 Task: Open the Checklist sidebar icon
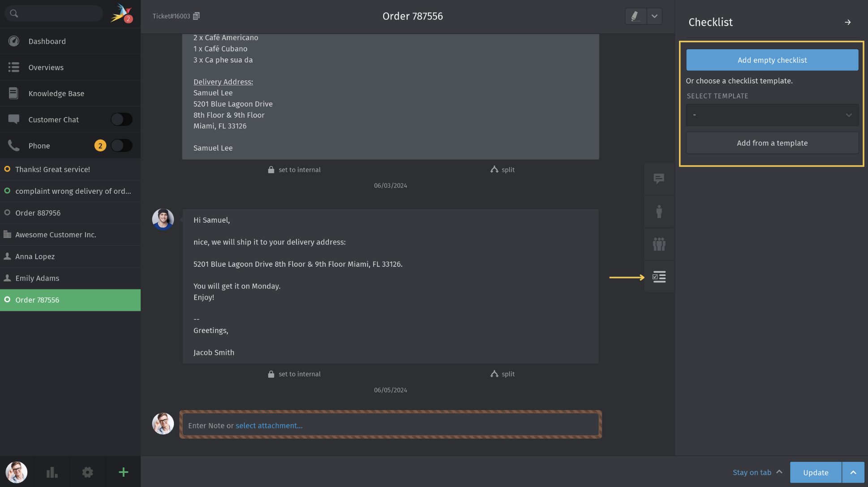click(658, 277)
